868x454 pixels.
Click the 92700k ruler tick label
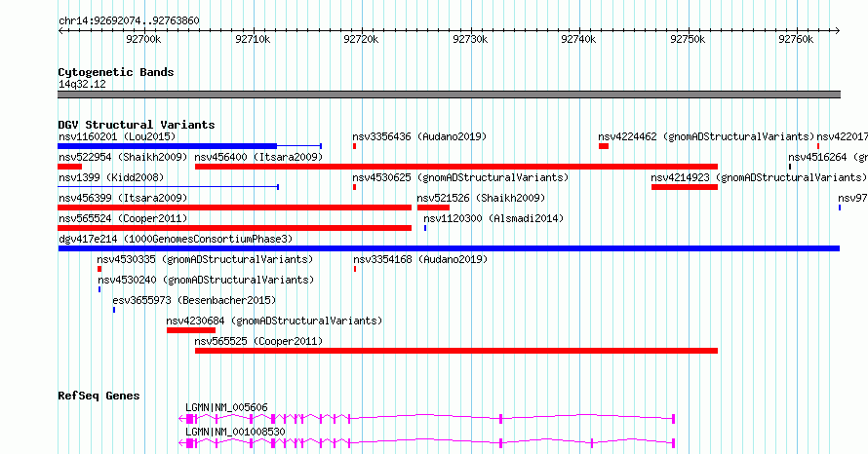click(x=143, y=39)
